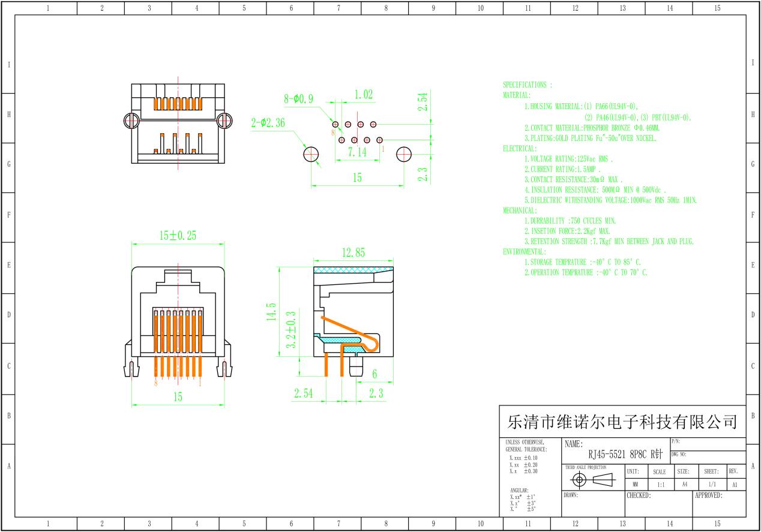Select the durability 750 cycles line
Screen dimensions: 761x532
[x=570, y=221]
